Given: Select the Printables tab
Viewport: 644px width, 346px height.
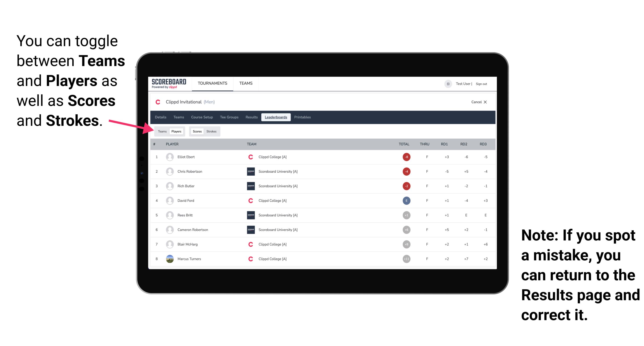Looking at the screenshot, I should tap(303, 117).
